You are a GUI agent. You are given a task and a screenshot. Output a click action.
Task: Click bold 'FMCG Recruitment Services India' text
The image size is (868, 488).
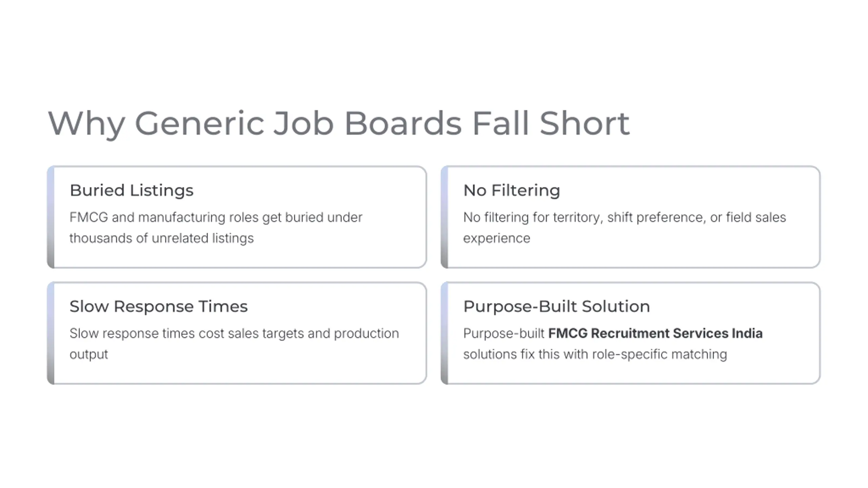click(655, 333)
